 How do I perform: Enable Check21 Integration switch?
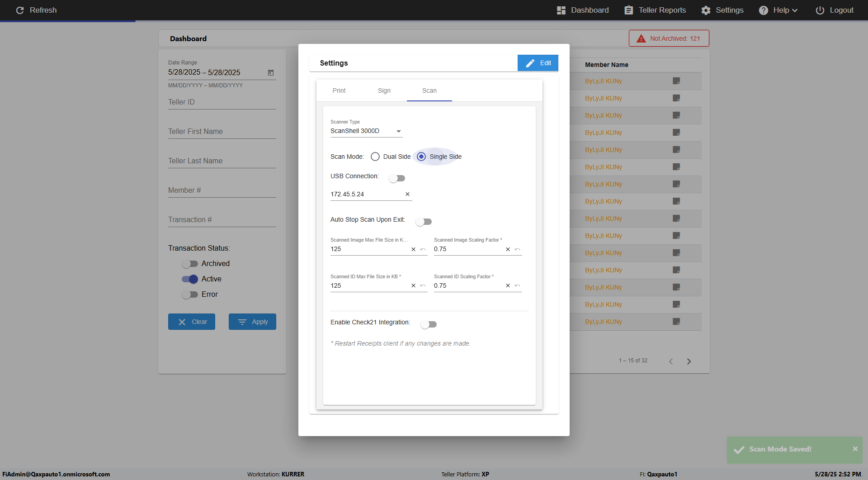click(x=429, y=324)
